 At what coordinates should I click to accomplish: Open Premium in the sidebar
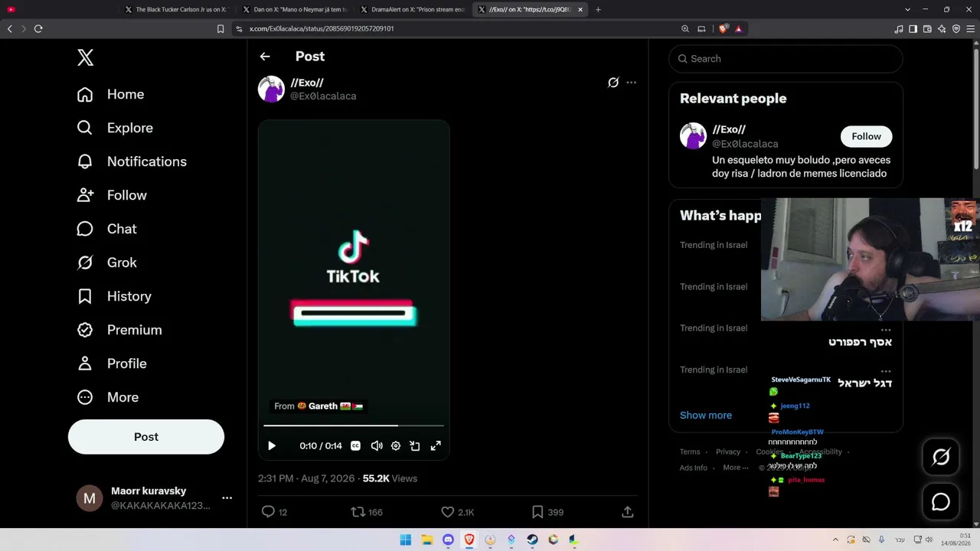point(119,330)
